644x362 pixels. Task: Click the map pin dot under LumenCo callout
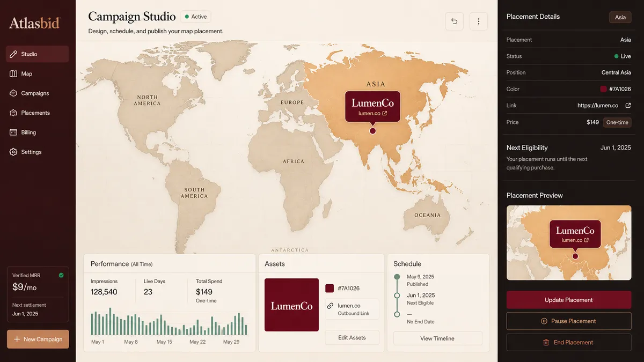point(372,131)
